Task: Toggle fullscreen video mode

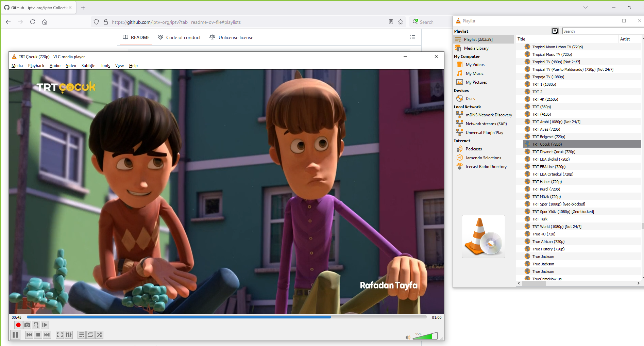Action: pyautogui.click(x=60, y=335)
